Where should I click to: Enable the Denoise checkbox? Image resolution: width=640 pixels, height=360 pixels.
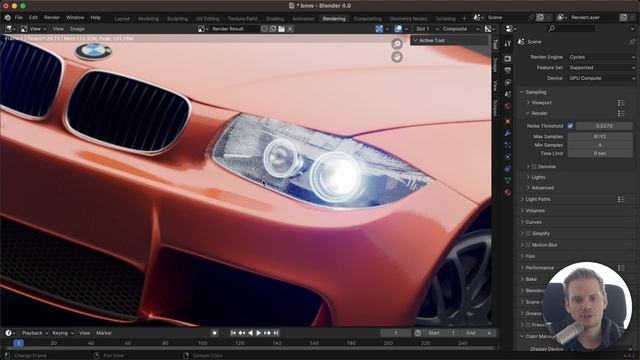click(534, 167)
